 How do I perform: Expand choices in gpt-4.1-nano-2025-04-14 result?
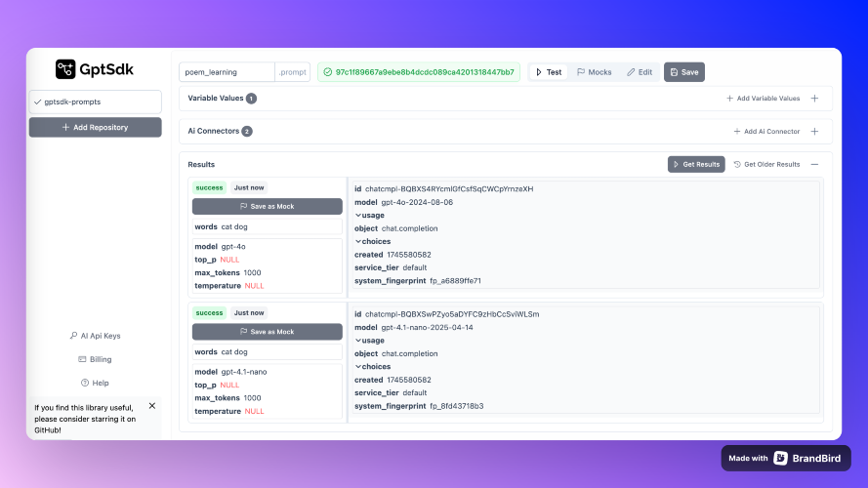373,366
